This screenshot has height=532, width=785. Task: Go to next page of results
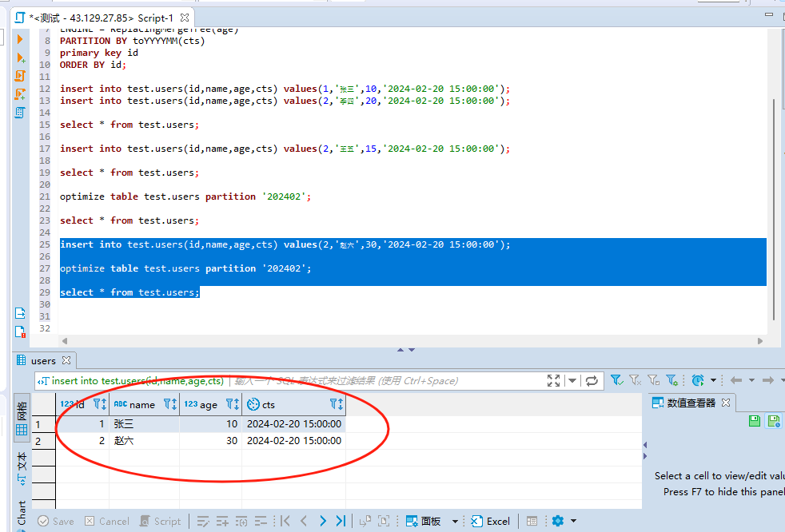pos(323,521)
